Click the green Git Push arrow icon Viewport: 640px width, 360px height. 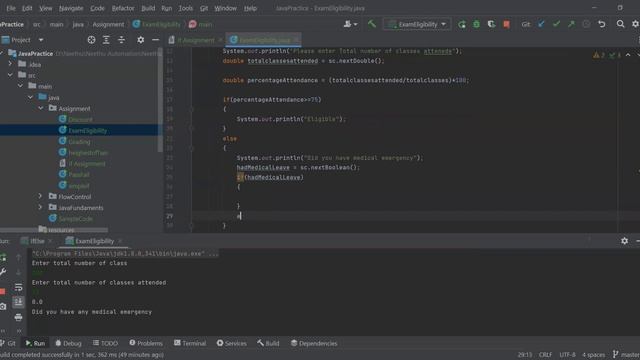[x=571, y=24]
